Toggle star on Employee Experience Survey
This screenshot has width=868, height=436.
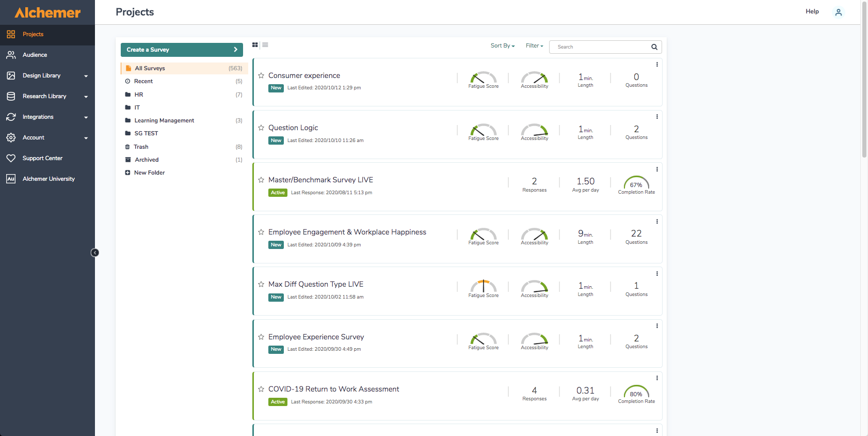(x=261, y=337)
